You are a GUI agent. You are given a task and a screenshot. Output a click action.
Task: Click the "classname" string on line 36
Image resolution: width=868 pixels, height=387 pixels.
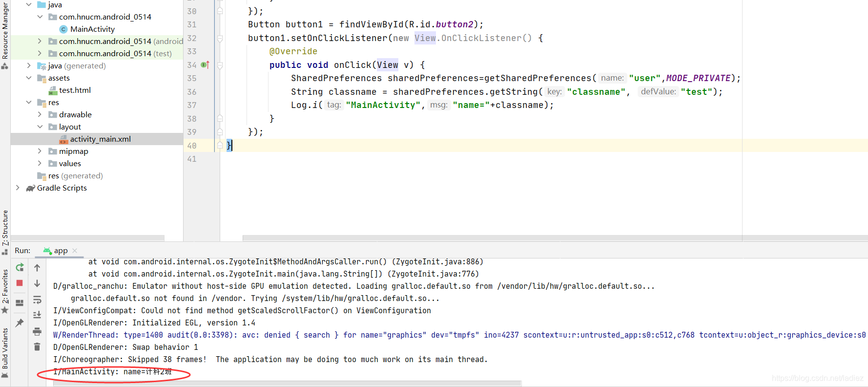pos(596,92)
